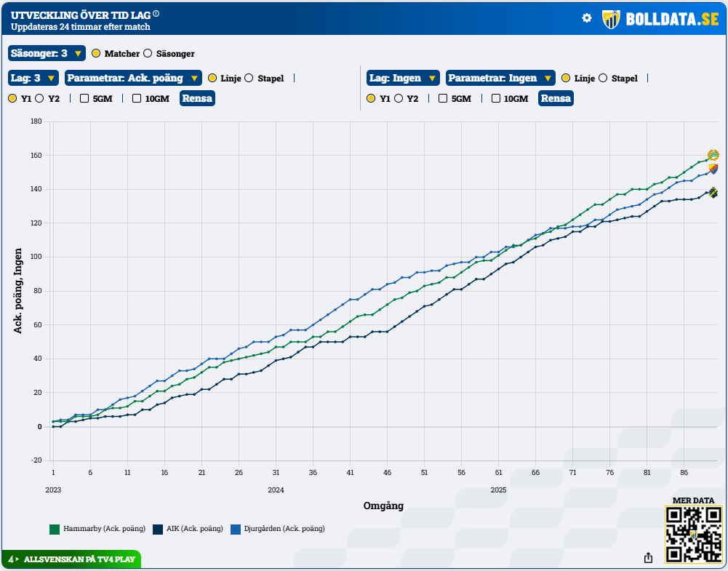This screenshot has width=728, height=571.
Task: Expand the Säsonger: 3 dropdown
Action: coord(47,54)
